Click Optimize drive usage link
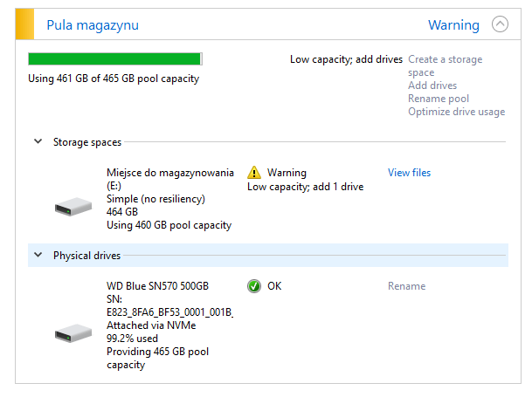 [456, 112]
